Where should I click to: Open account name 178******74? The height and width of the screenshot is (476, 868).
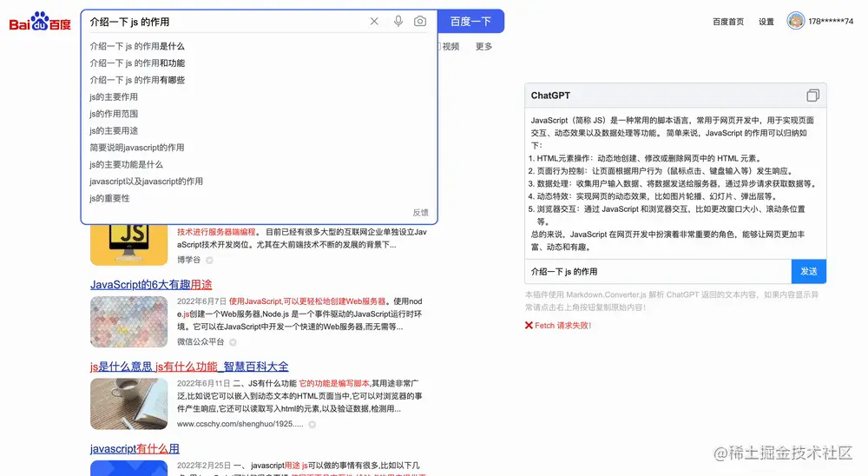pyautogui.click(x=831, y=22)
